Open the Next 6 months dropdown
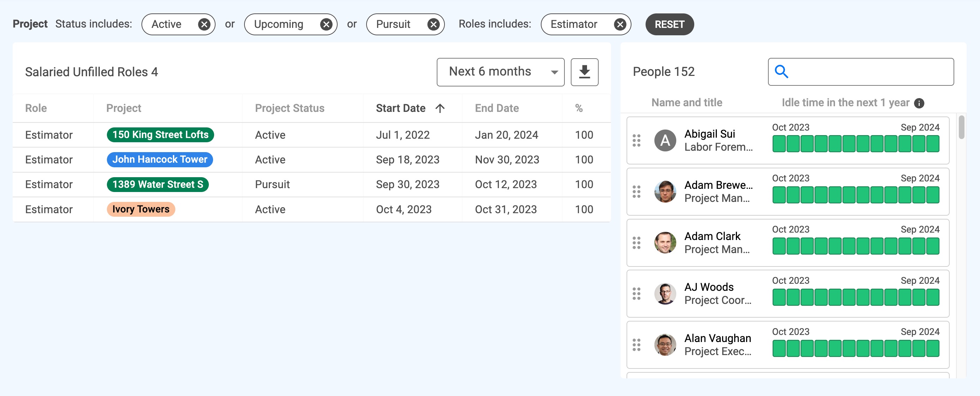This screenshot has width=980, height=396. pyautogui.click(x=501, y=72)
